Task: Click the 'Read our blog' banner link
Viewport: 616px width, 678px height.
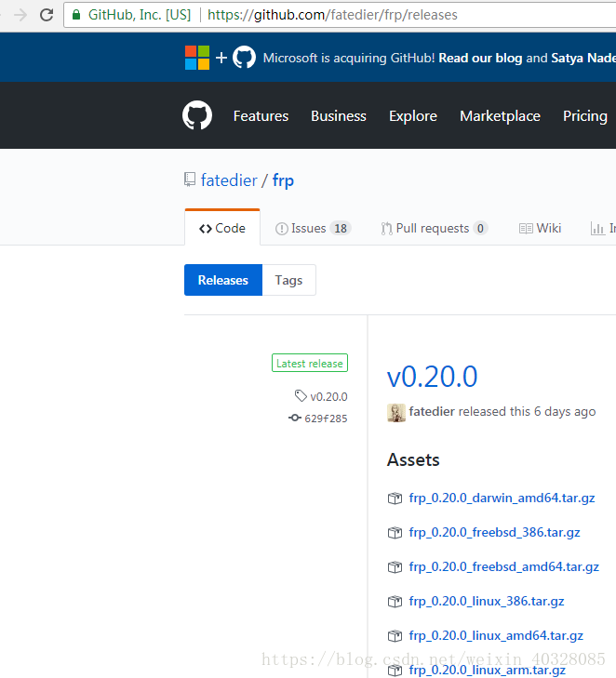Action: pos(480,58)
